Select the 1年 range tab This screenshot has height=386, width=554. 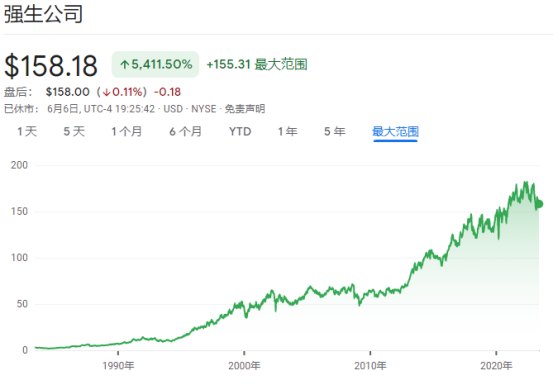click(288, 132)
